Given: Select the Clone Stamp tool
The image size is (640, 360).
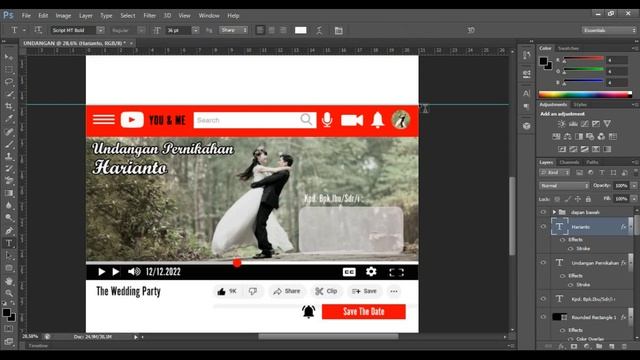Looking at the screenshot, I should [9, 156].
